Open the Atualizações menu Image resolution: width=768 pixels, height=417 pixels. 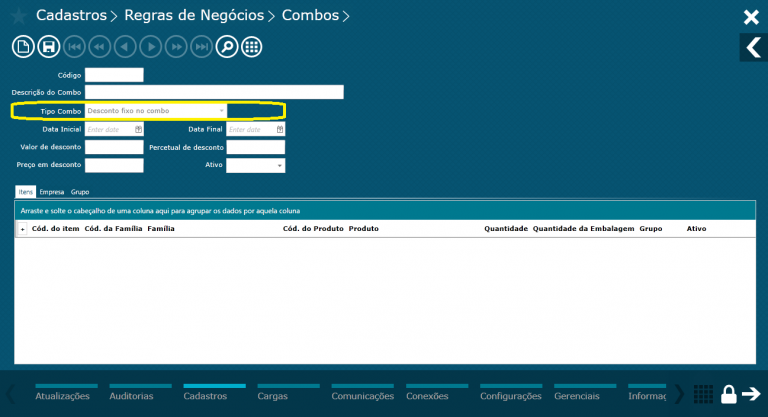pos(62,396)
